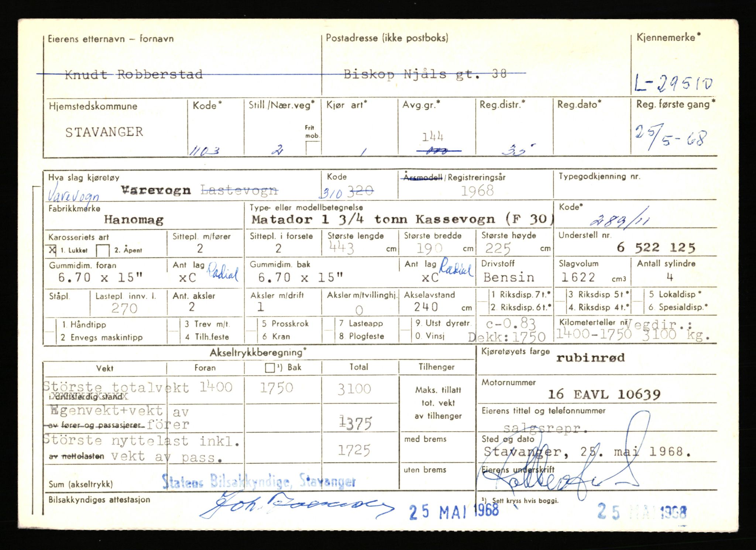
Task: Click the wheelbase value '240'
Action: click(426, 307)
